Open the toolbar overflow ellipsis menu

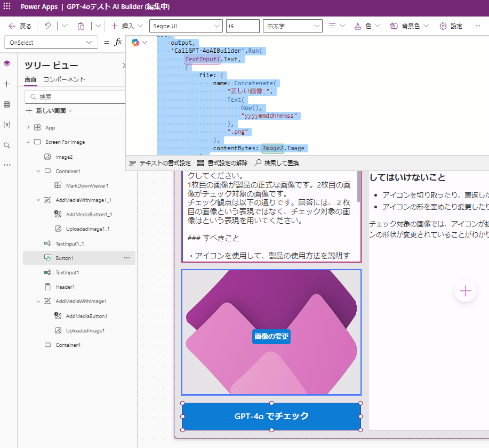point(478,26)
